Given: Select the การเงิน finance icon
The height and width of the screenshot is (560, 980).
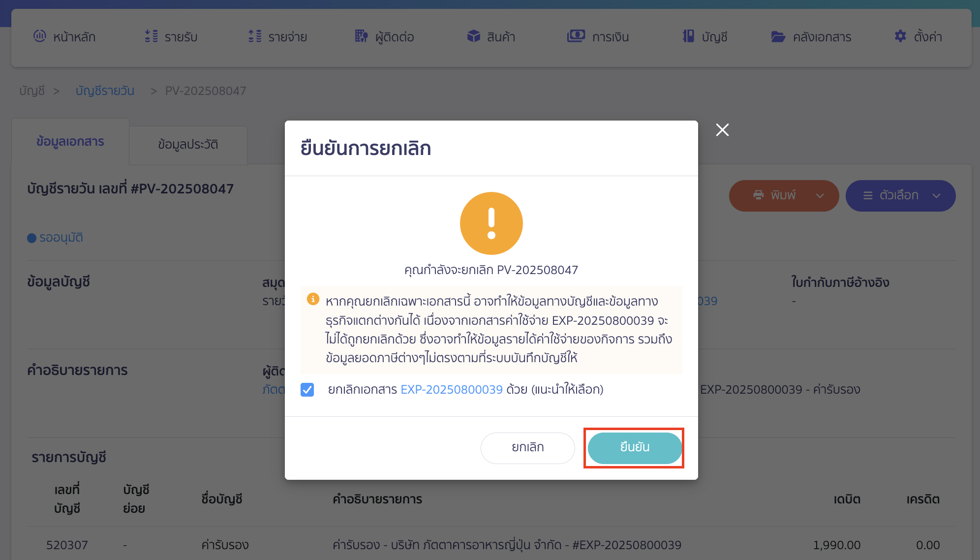Looking at the screenshot, I should click(x=576, y=36).
